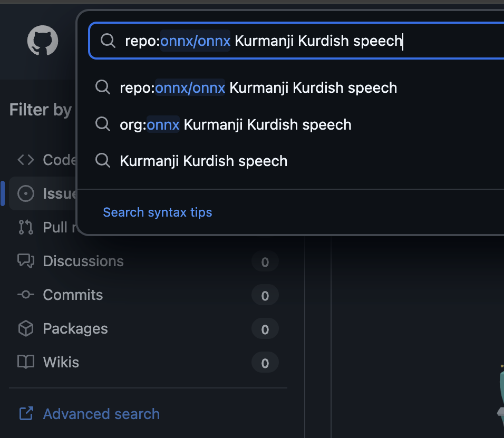Filter results by Discussions
This screenshot has height=438, width=504.
pos(83,261)
